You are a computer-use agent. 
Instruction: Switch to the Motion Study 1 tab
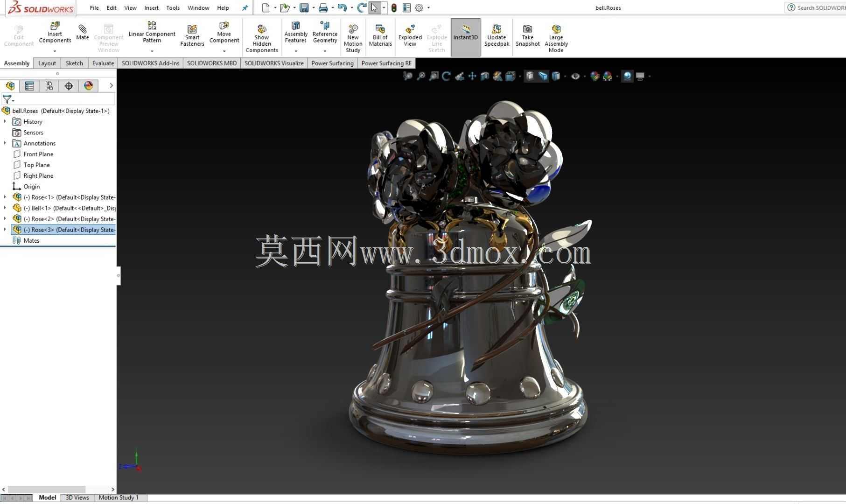(119, 497)
